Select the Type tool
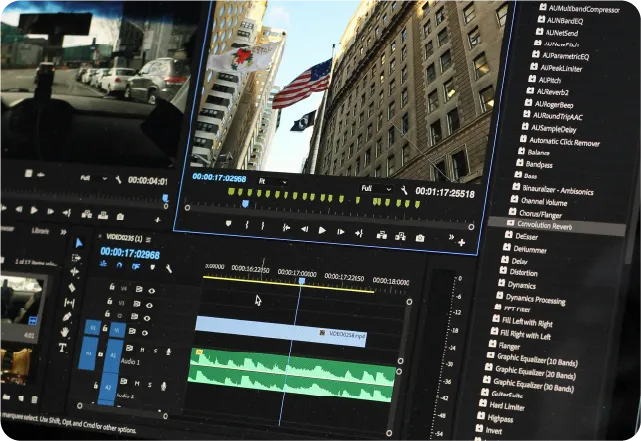Image resolution: width=641 pixels, height=441 pixels. pos(62,348)
